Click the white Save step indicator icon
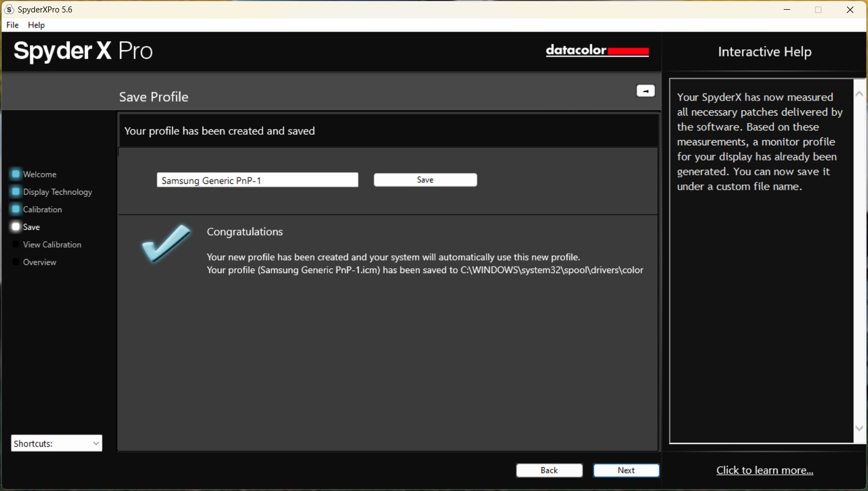 (16, 227)
